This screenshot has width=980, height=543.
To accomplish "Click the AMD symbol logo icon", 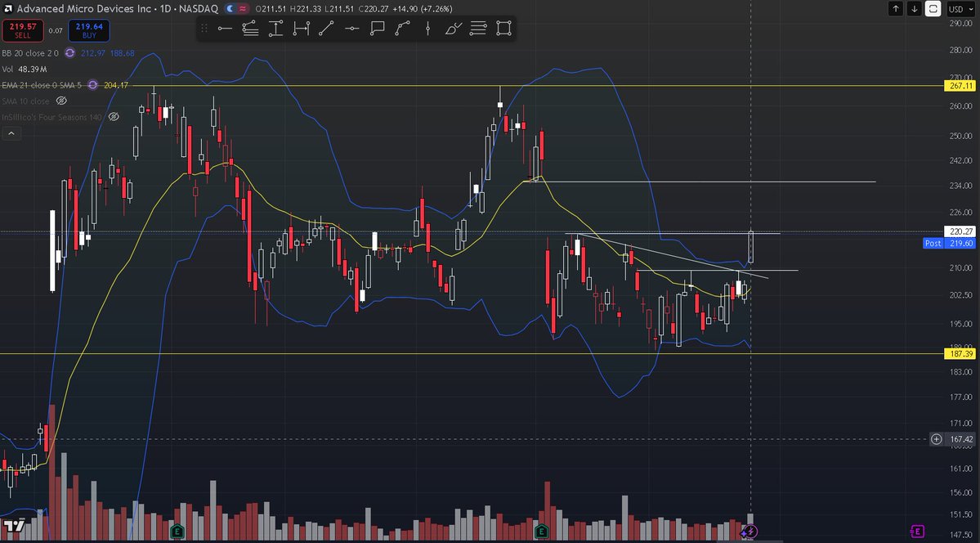I will (x=7, y=9).
